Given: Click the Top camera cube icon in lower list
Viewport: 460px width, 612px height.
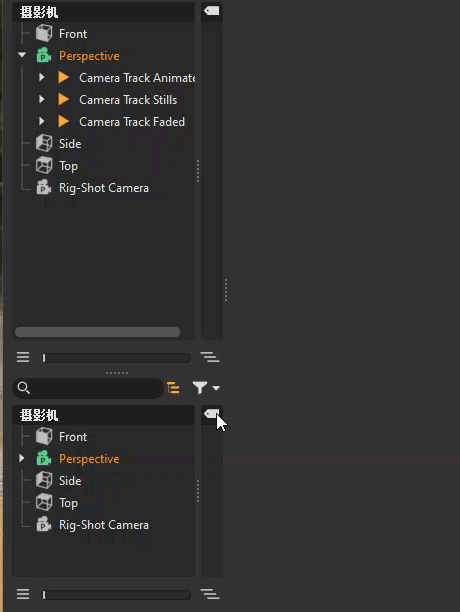Looking at the screenshot, I should click(x=44, y=502).
